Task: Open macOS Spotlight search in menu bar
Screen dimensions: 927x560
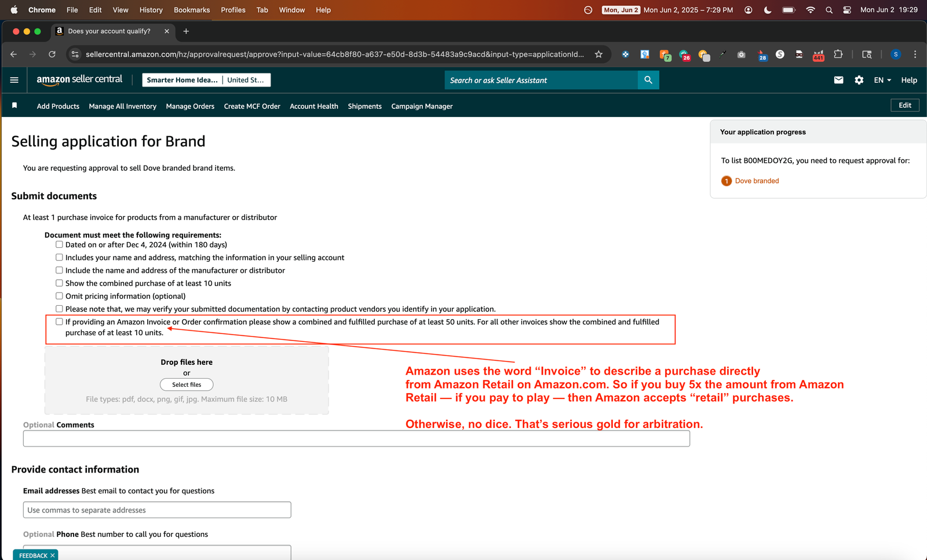Action: coord(829,10)
